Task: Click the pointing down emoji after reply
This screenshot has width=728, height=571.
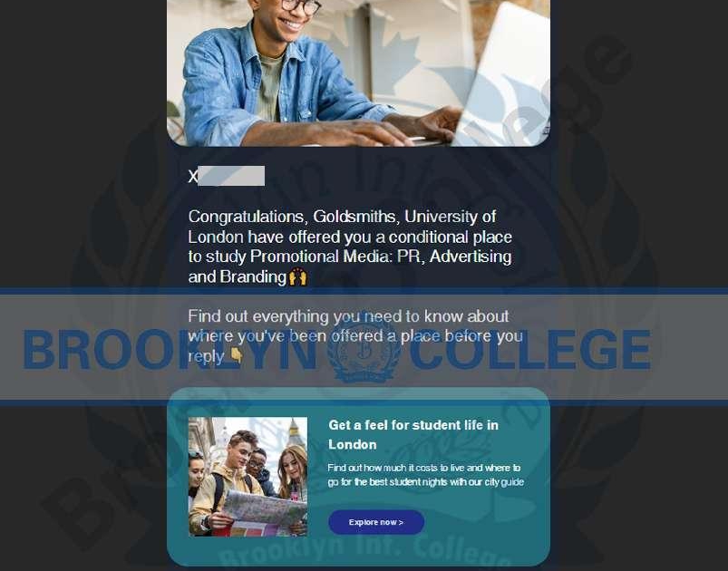Action: tap(237, 355)
